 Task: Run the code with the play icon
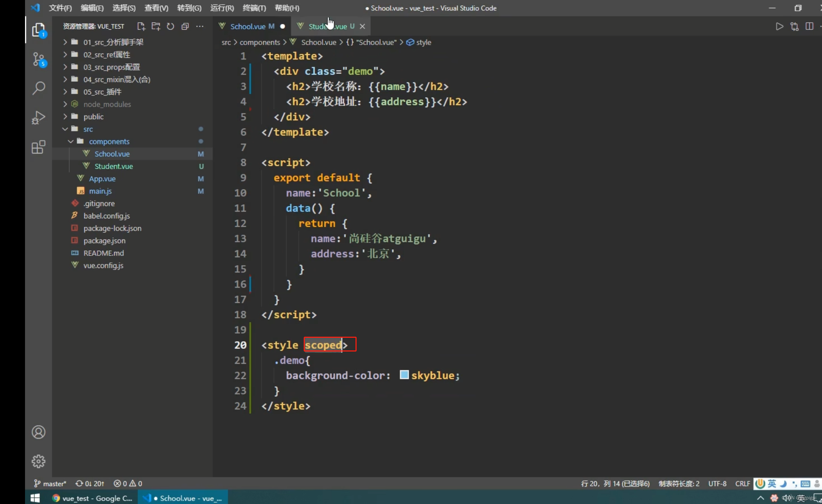(x=779, y=26)
